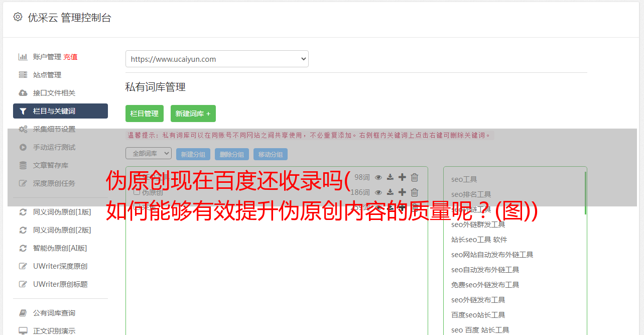Open 智能伪原创[AI版] in the sidebar
Screen dimensions: 644x335
pyautogui.click(x=60, y=248)
